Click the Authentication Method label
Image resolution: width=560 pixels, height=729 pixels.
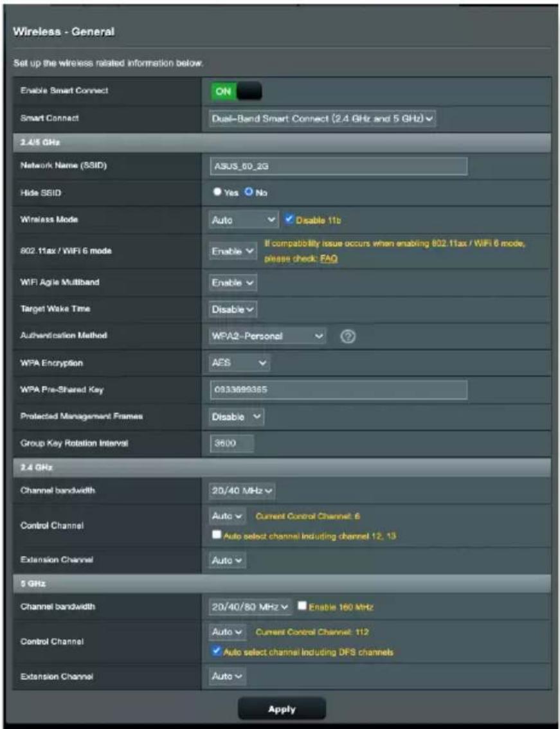coord(64,335)
